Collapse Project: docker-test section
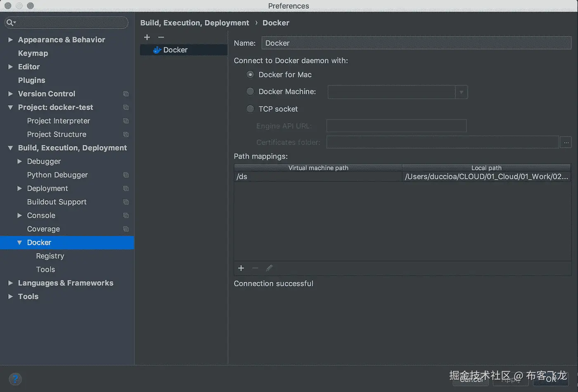Screen dimensions: 578x392 click(11, 107)
